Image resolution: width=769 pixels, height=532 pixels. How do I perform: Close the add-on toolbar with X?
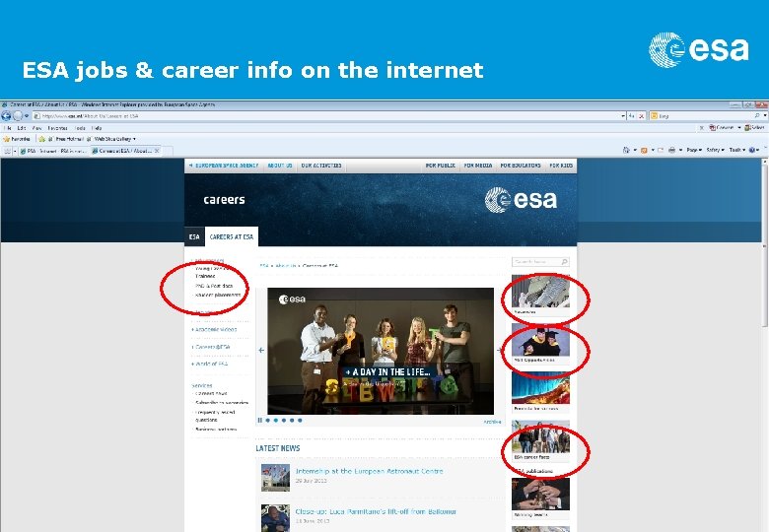701,128
